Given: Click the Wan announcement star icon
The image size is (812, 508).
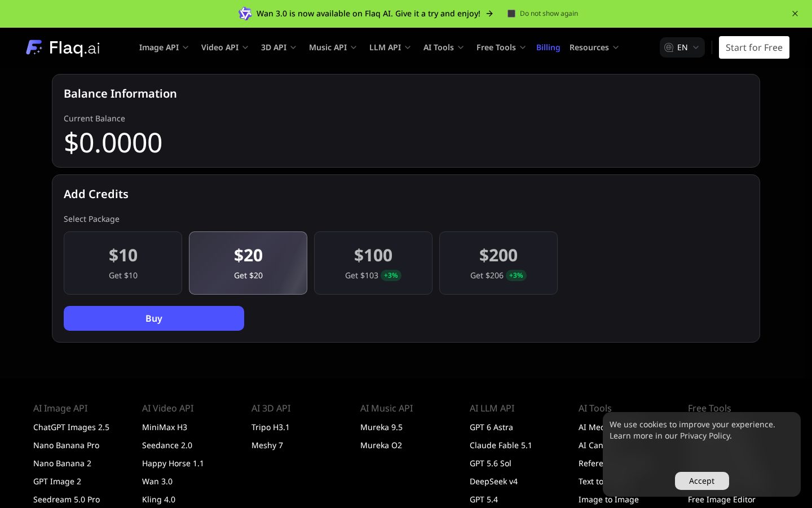Looking at the screenshot, I should tap(245, 14).
